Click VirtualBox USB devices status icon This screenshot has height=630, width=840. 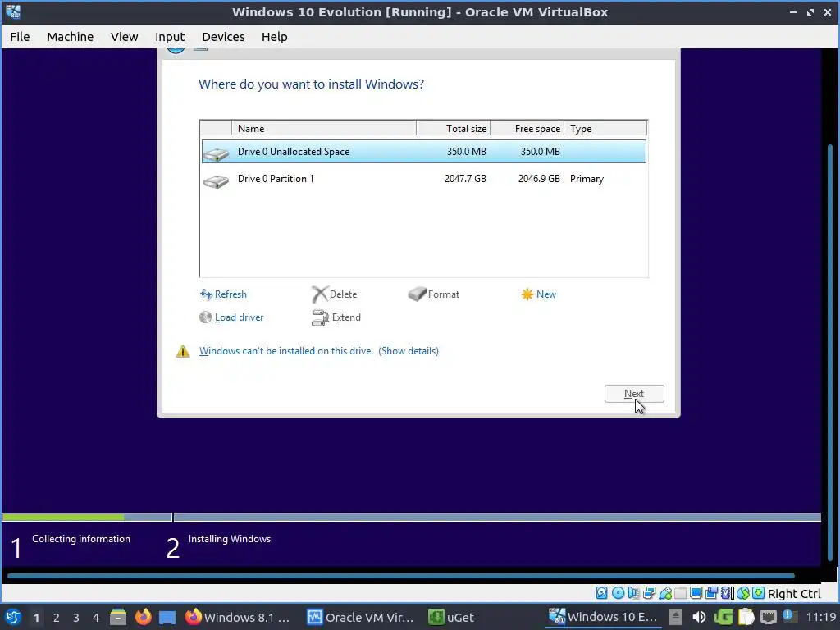pos(664,593)
